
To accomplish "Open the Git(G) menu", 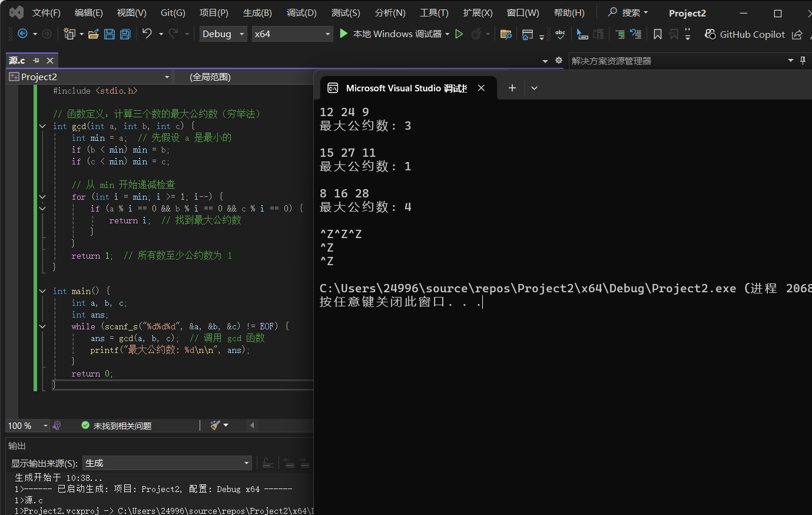I will pos(173,12).
